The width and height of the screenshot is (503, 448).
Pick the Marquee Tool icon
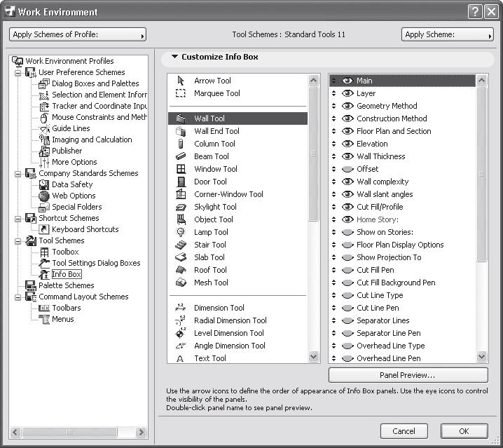coord(181,93)
